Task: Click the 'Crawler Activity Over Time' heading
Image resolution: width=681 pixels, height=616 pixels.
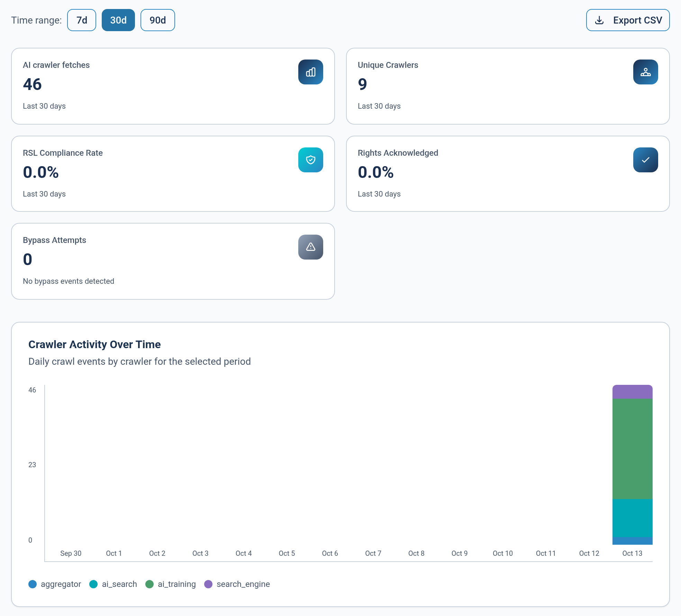Action: click(94, 344)
